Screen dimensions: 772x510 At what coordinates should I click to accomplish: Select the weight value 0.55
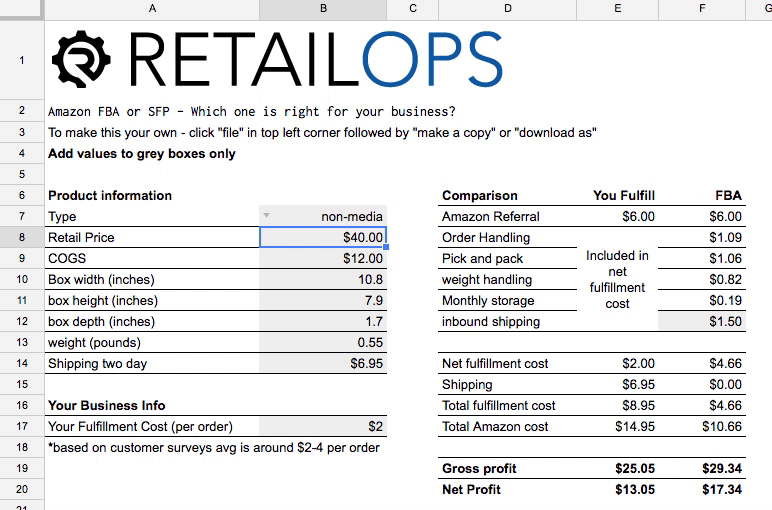point(323,343)
